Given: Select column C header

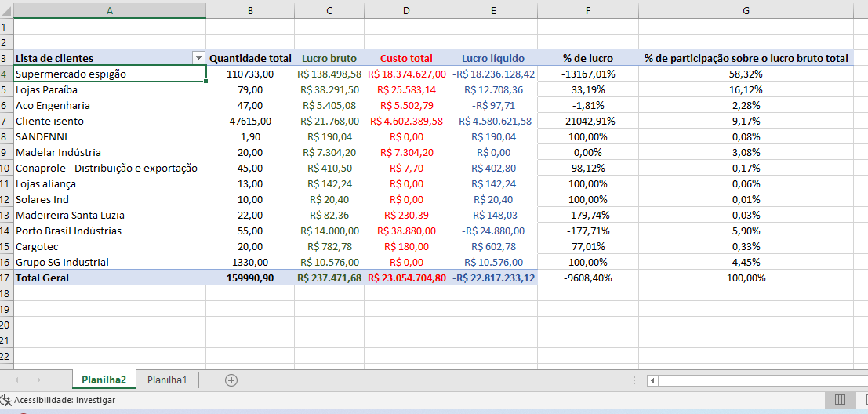Looking at the screenshot, I should (x=329, y=10).
